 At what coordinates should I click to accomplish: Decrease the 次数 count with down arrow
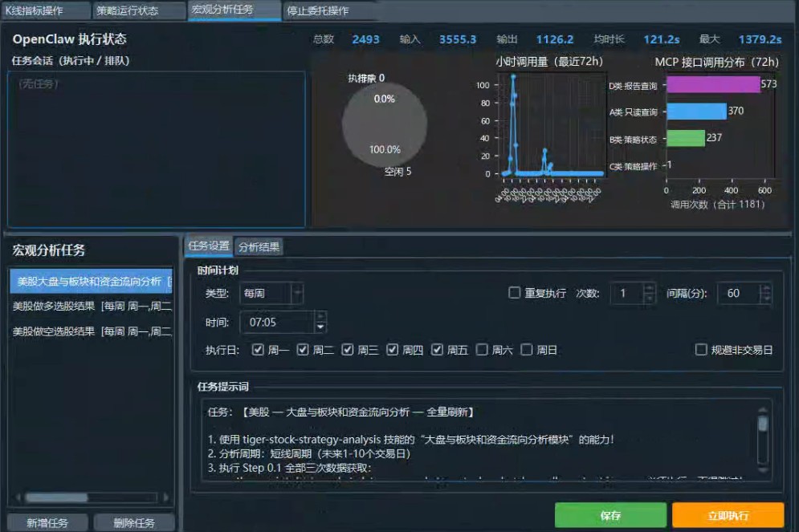coord(649,298)
